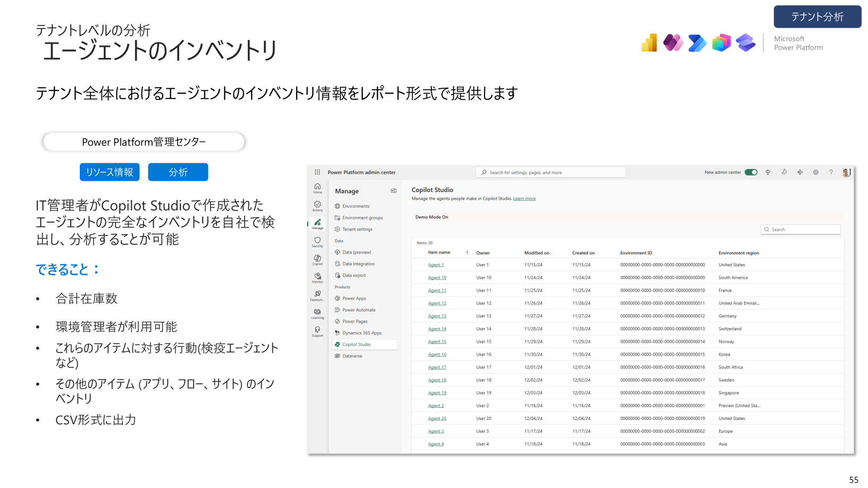Open the settings gear in the header

[816, 172]
